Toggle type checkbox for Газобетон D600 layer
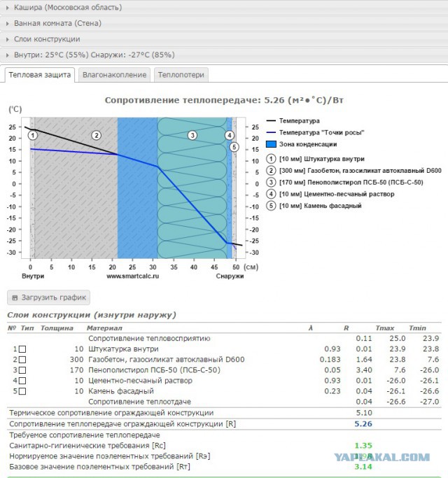The height and width of the screenshot is (478, 448). [x=22, y=360]
